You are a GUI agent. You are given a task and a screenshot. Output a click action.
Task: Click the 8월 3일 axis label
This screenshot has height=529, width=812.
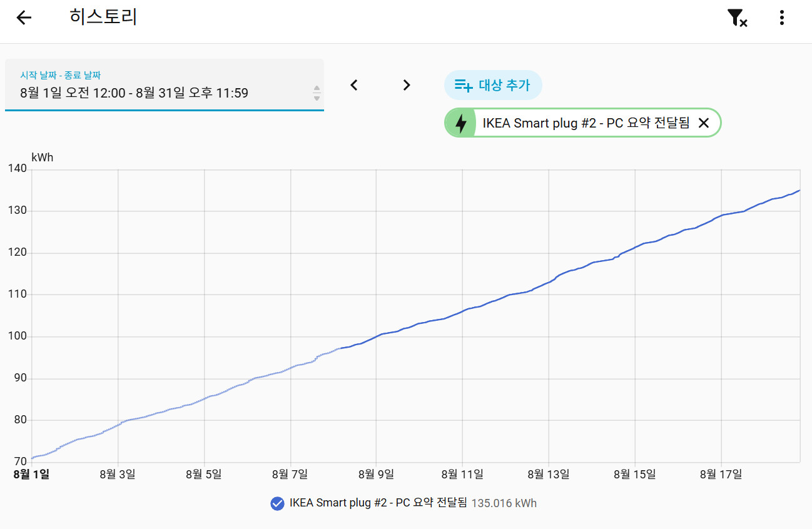click(118, 474)
